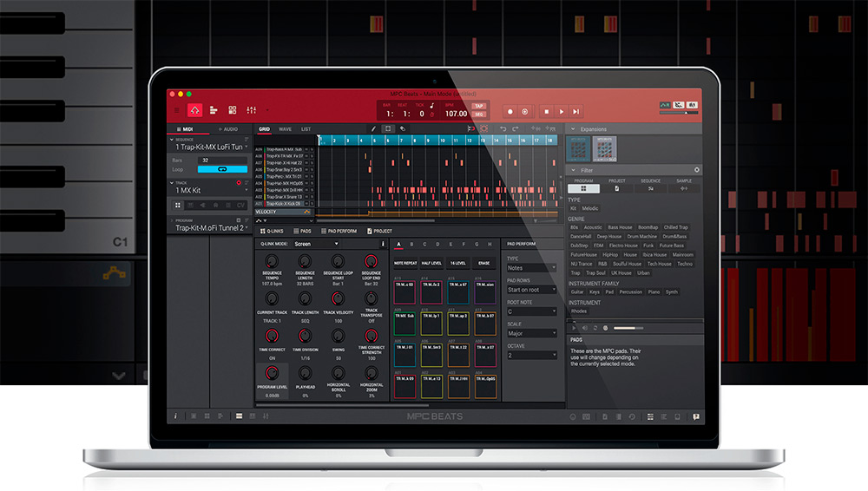
Task: Toggle the metronome icon in counter
Action: click(431, 114)
